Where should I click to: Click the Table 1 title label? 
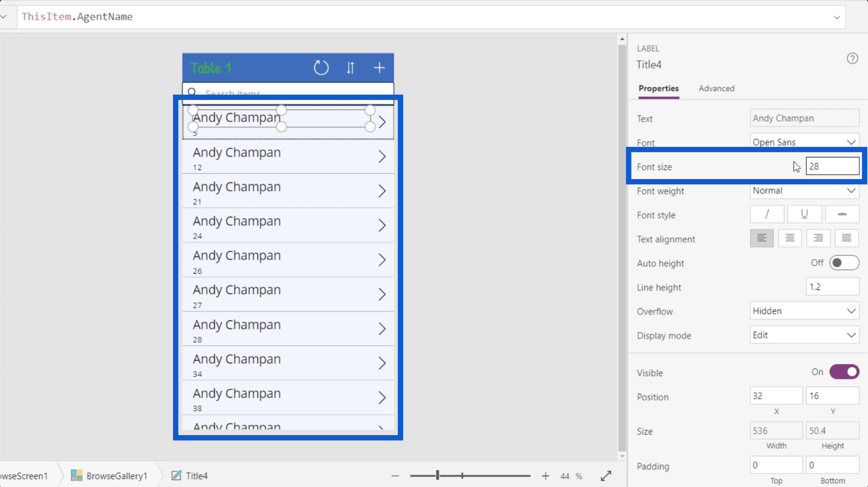[211, 68]
